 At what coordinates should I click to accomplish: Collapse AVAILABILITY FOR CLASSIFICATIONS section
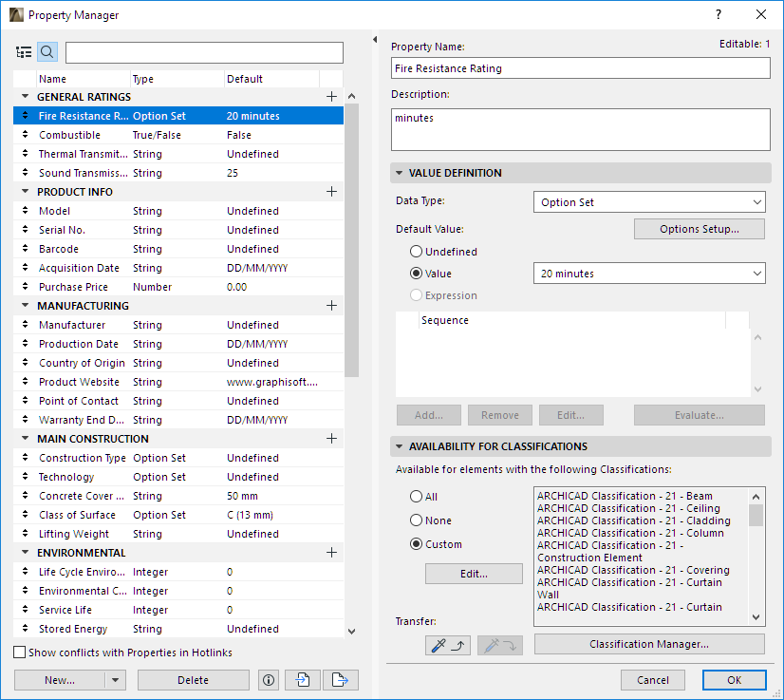coord(399,446)
